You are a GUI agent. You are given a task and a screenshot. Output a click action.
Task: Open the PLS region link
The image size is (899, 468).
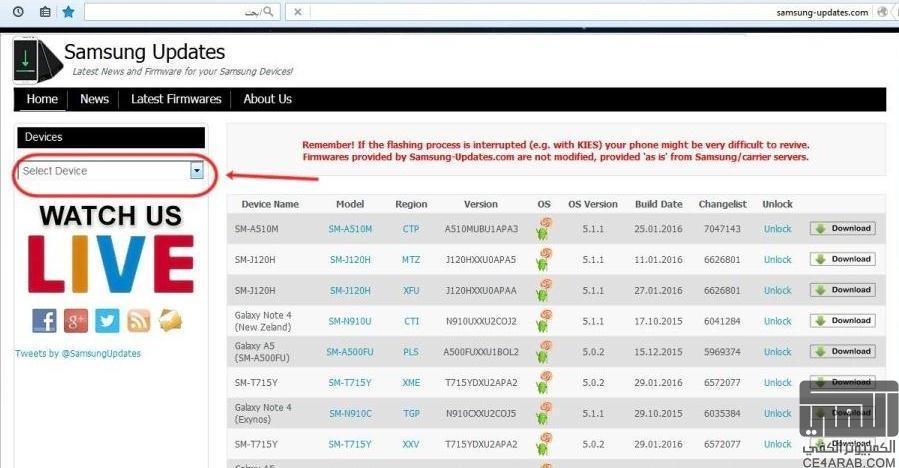tap(411, 352)
